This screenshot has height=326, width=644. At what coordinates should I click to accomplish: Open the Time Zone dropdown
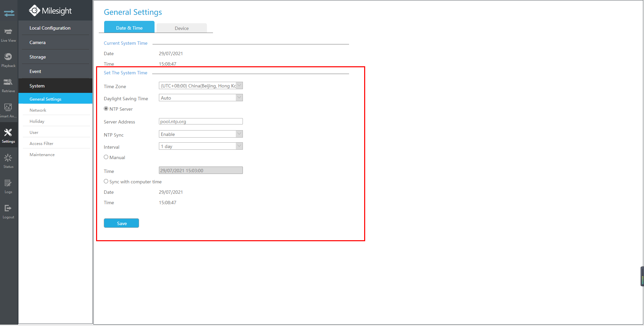(x=201, y=86)
